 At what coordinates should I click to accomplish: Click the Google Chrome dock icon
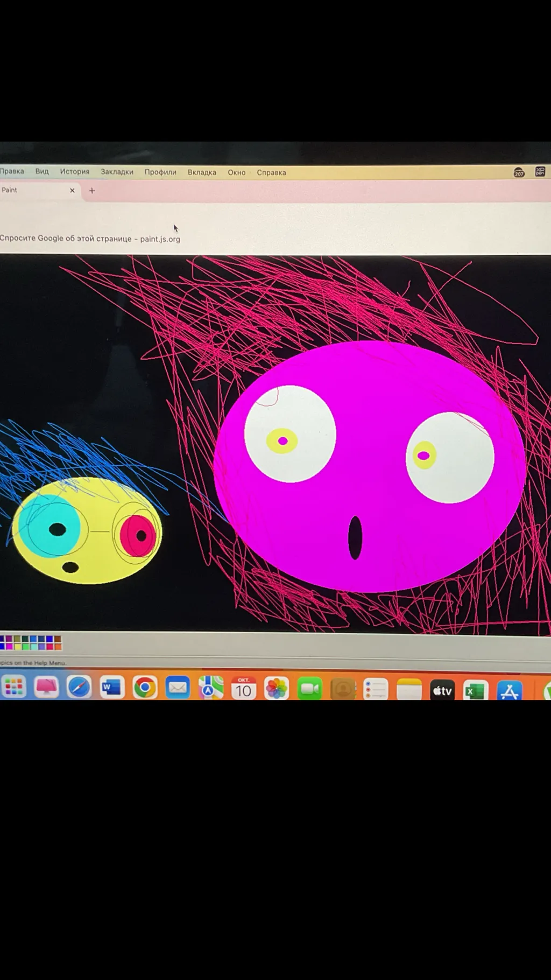[x=145, y=688]
